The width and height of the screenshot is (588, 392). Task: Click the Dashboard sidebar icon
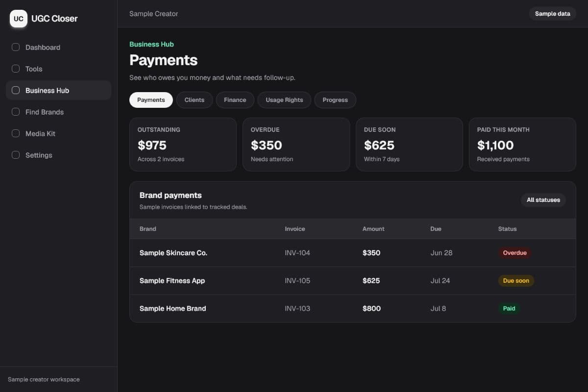(16, 48)
